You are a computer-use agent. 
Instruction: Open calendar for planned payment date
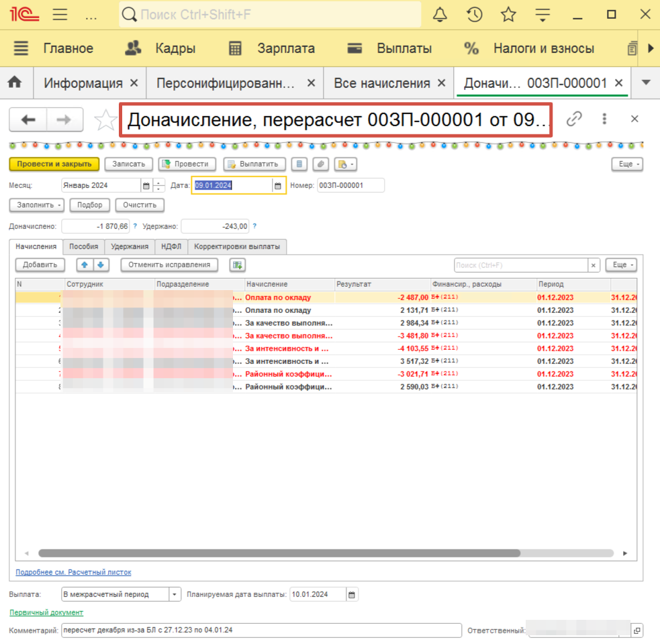click(352, 595)
